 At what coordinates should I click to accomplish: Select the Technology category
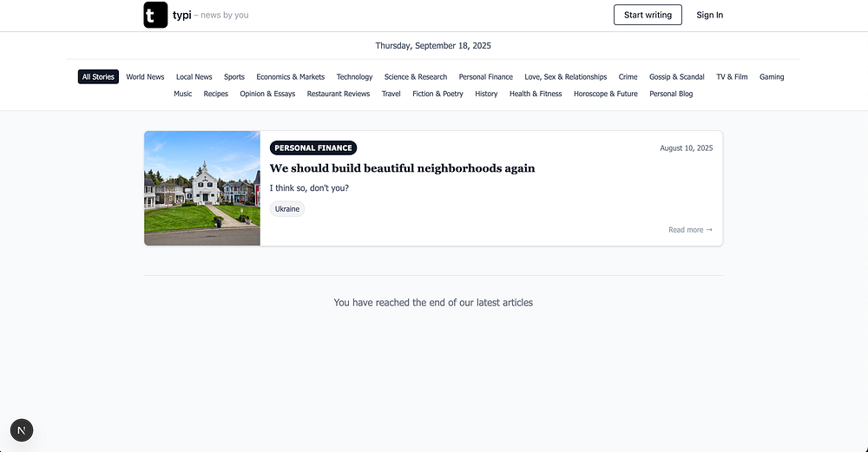[x=354, y=77]
